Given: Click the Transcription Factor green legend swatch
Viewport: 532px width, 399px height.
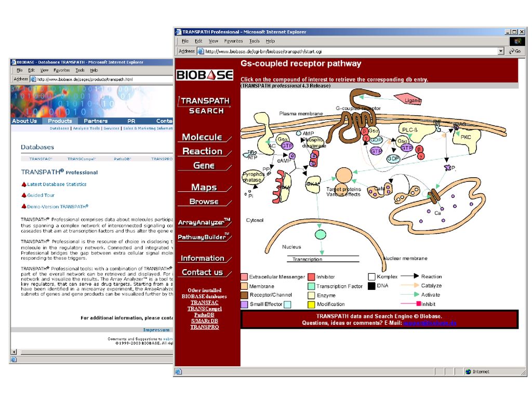Looking at the screenshot, I should coord(311,286).
